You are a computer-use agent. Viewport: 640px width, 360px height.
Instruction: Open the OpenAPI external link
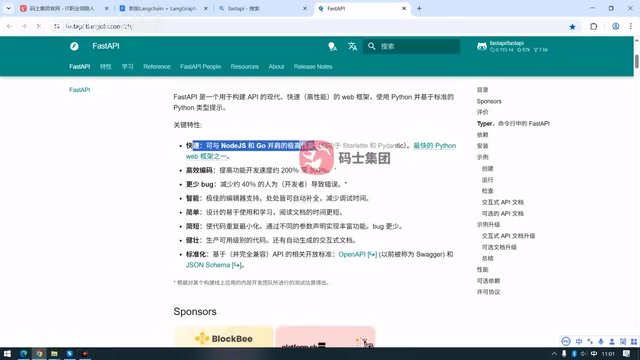pyautogui.click(x=358, y=254)
